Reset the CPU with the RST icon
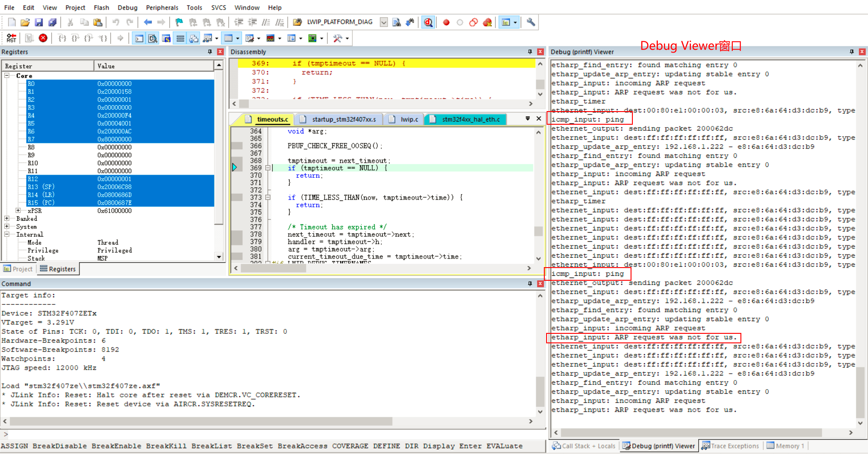Image resolution: width=868 pixels, height=454 pixels. (11, 38)
